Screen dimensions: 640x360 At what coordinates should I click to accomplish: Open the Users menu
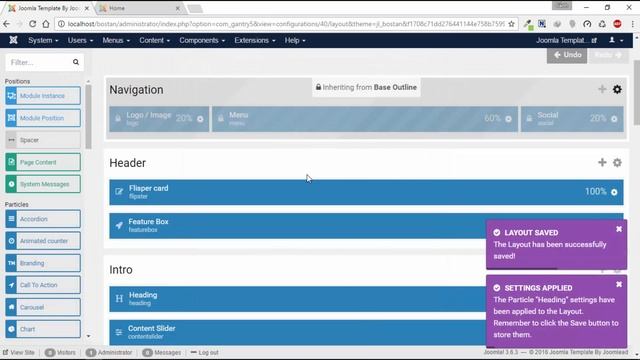(80, 40)
